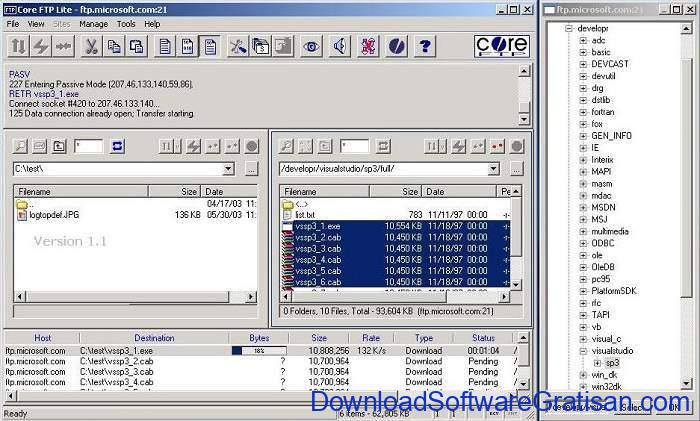
Task: Open the tools settings wrench icon
Action: pyautogui.click(x=238, y=46)
